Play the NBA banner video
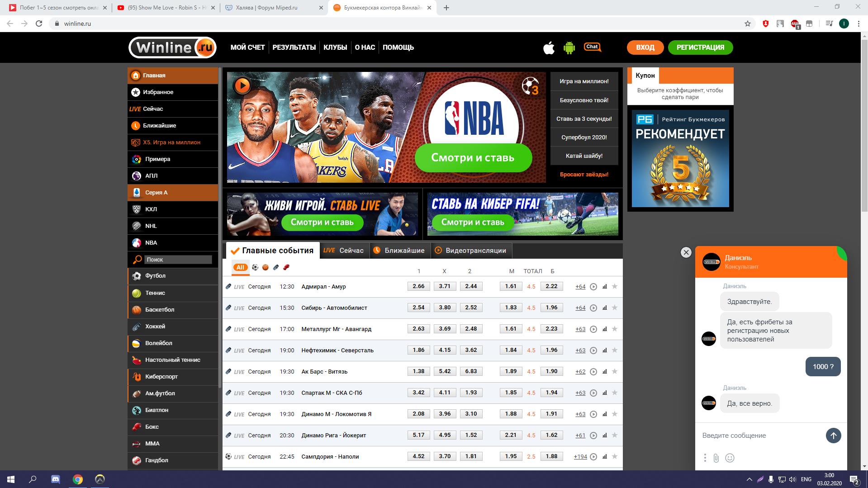 [x=242, y=85]
